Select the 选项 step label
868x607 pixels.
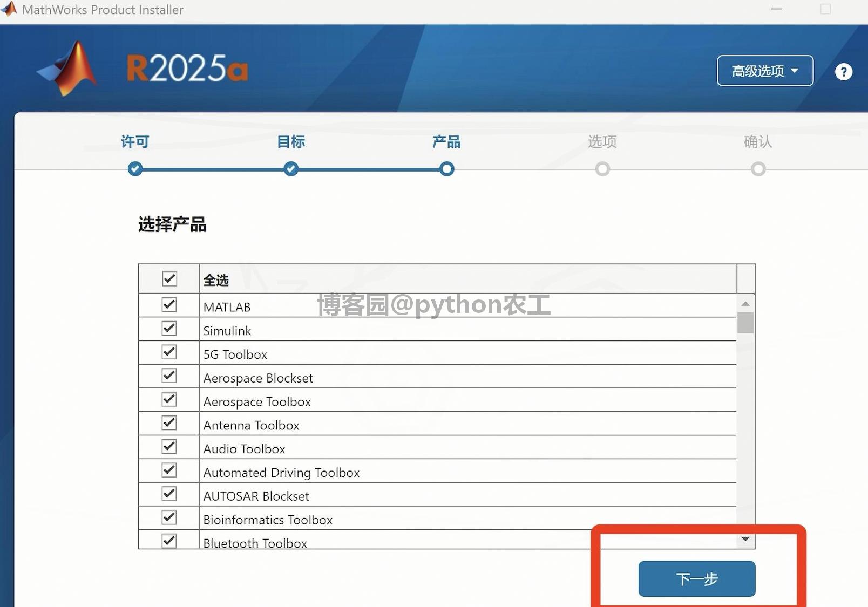(x=601, y=142)
